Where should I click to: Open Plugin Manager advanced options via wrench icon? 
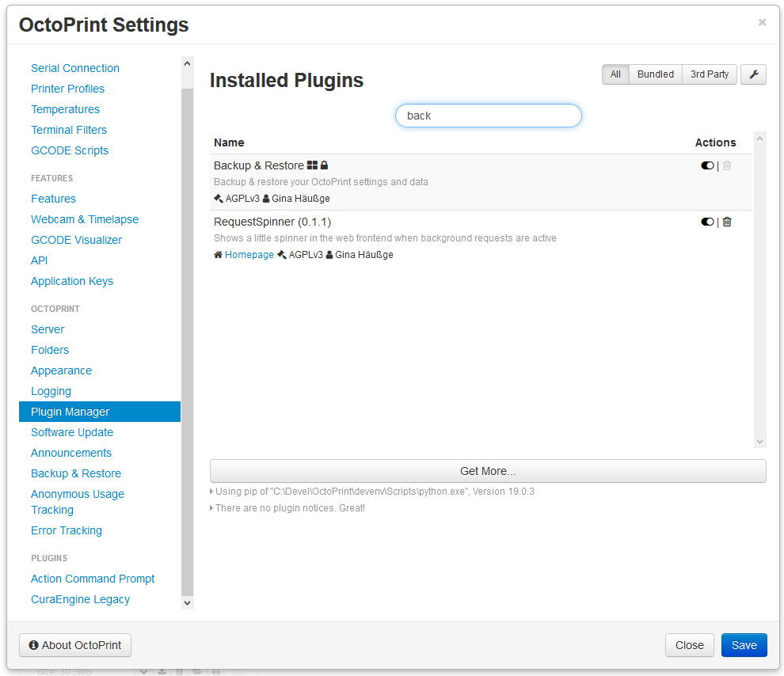(x=753, y=74)
